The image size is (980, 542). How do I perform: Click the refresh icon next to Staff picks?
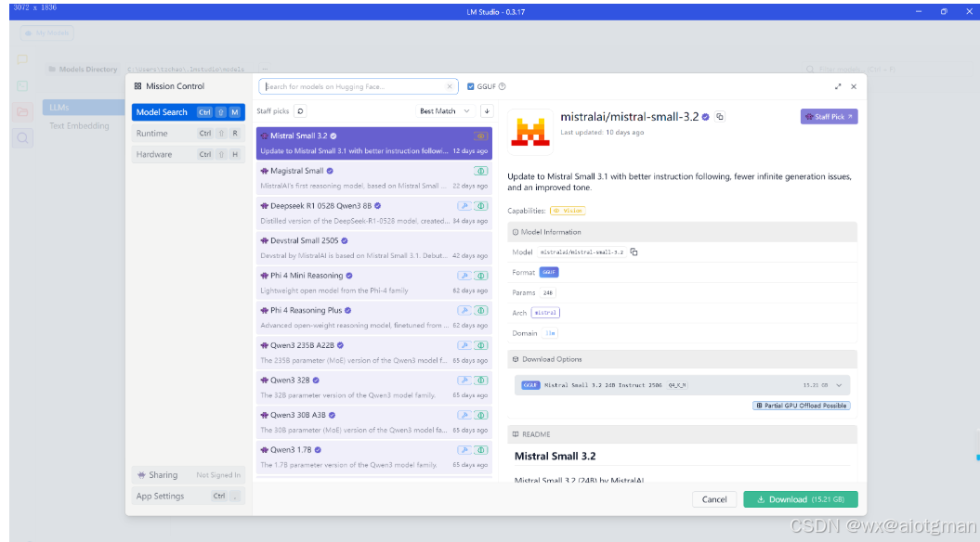[x=301, y=111]
